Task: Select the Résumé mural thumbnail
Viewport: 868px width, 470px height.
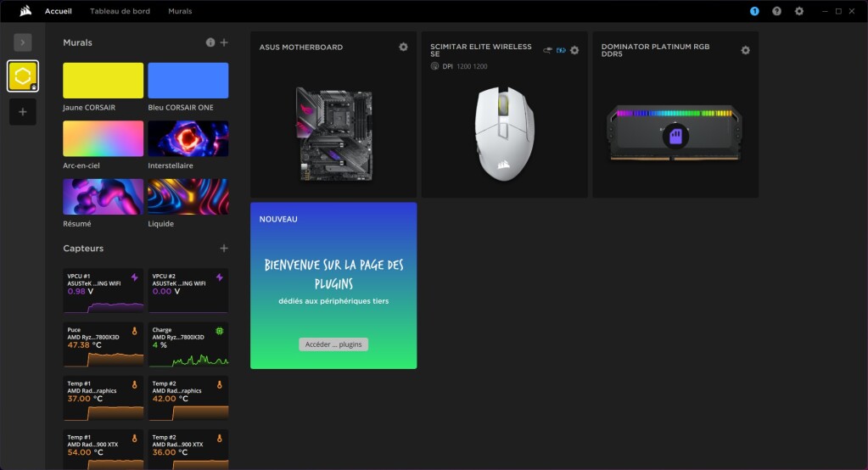Action: 103,197
